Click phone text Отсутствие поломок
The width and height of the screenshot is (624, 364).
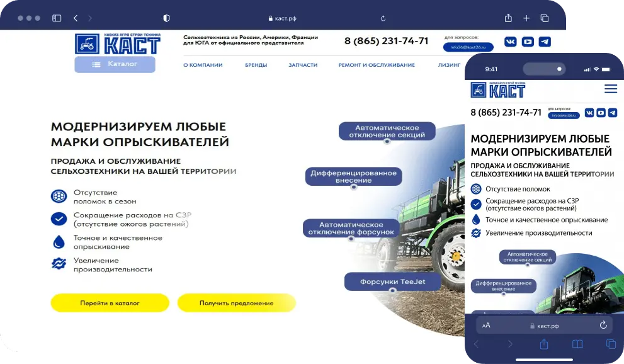click(x=518, y=189)
